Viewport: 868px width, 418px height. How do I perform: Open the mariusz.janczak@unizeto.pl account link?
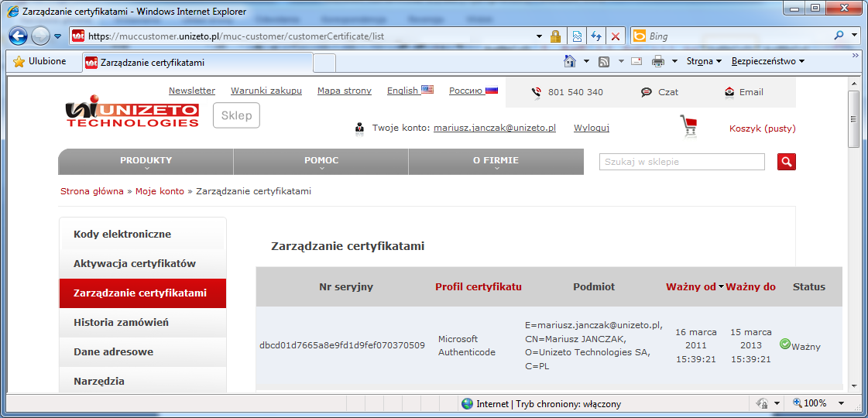pos(494,128)
